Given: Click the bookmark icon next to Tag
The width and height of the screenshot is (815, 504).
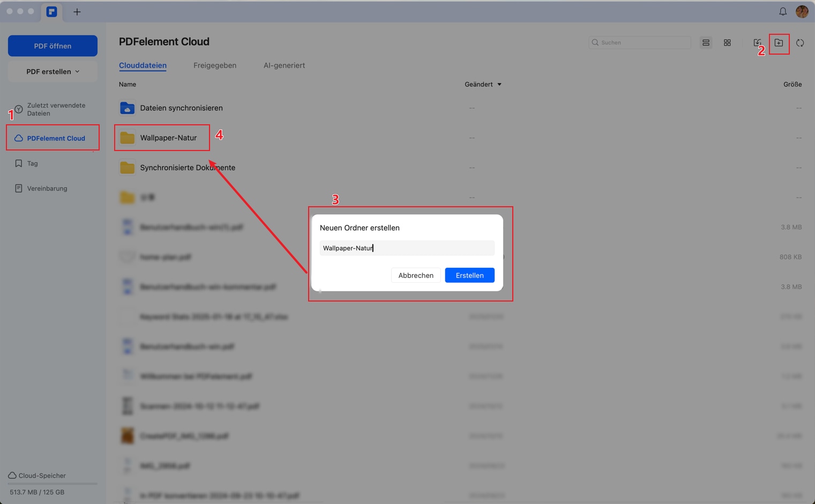Looking at the screenshot, I should [x=19, y=163].
